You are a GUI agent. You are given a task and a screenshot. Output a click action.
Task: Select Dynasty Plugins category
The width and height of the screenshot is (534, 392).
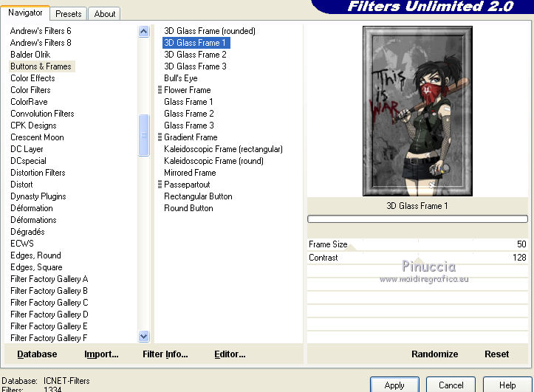38,196
